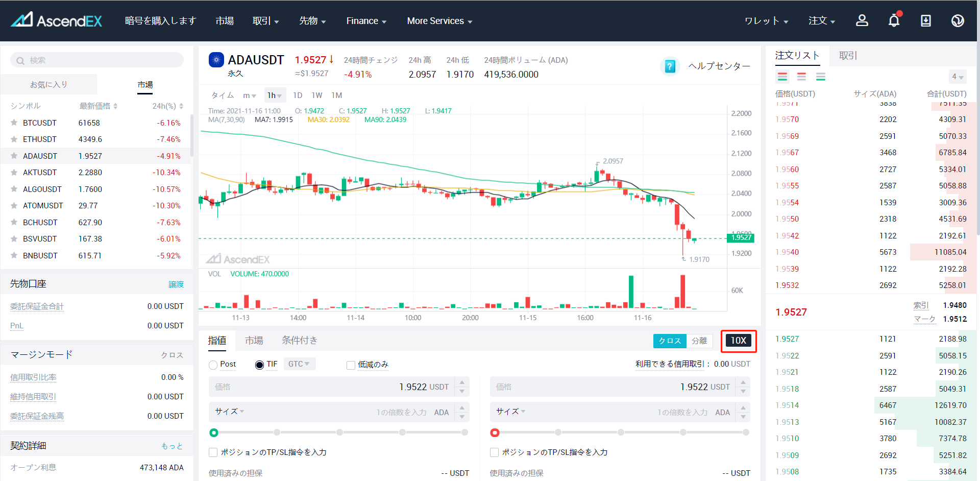
Task: Check right ポジションのTP/SL指令を入力 box
Action: (494, 452)
